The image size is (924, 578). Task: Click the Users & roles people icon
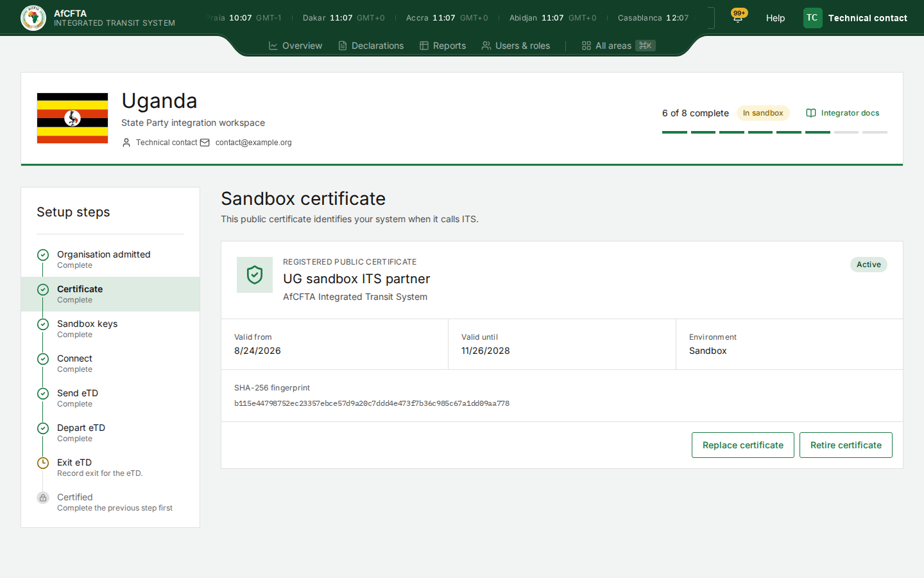click(x=486, y=46)
